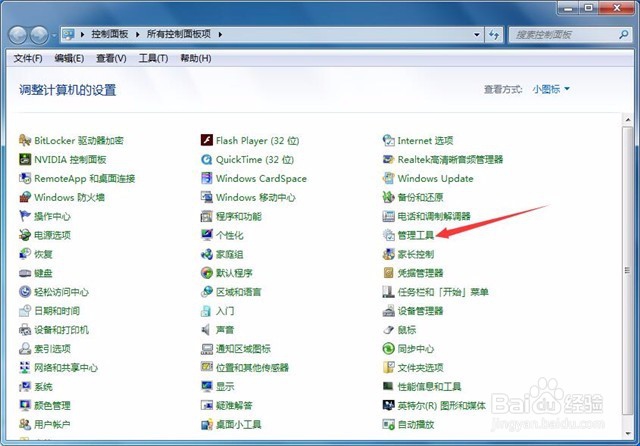Click the 设备和打印机 icon

pyautogui.click(x=25, y=330)
